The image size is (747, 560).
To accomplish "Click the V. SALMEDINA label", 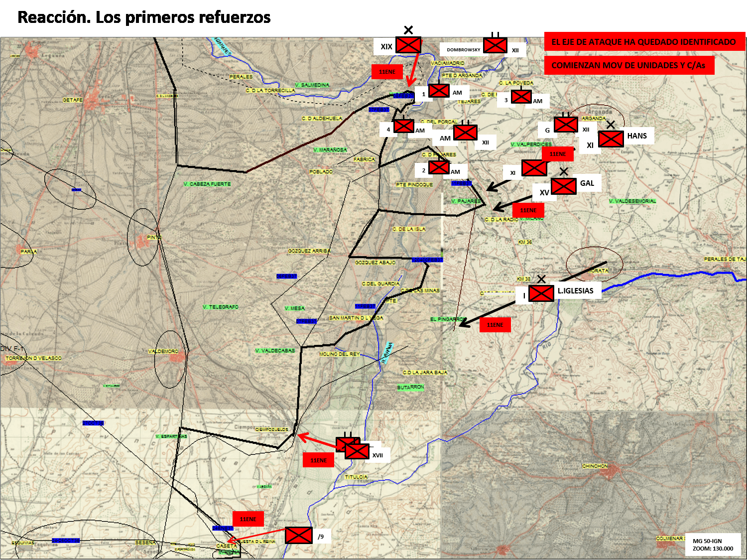I will (312, 85).
